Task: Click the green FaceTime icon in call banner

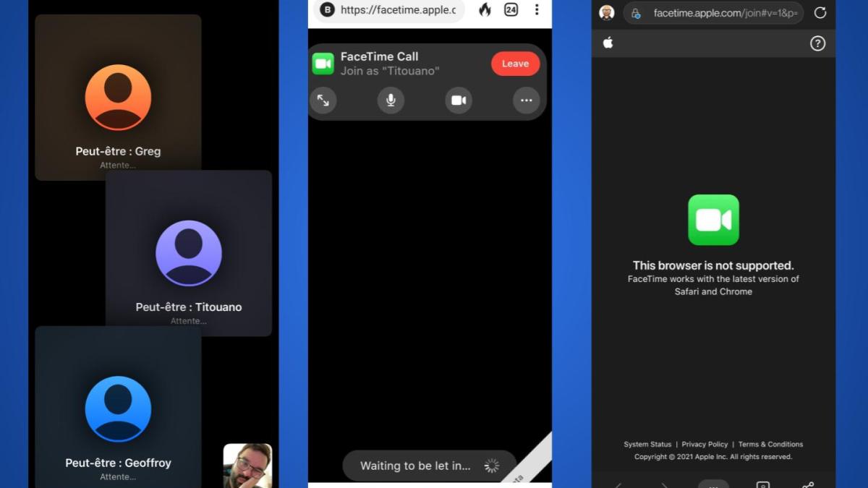Action: tap(323, 64)
